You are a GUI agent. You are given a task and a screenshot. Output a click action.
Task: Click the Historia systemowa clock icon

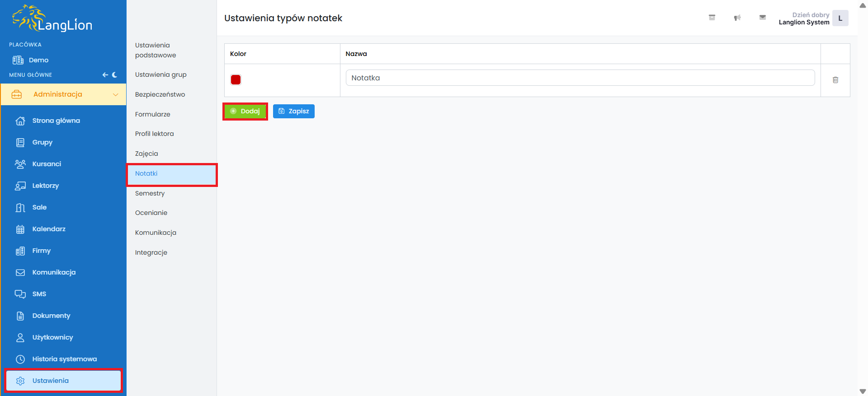(x=20, y=359)
